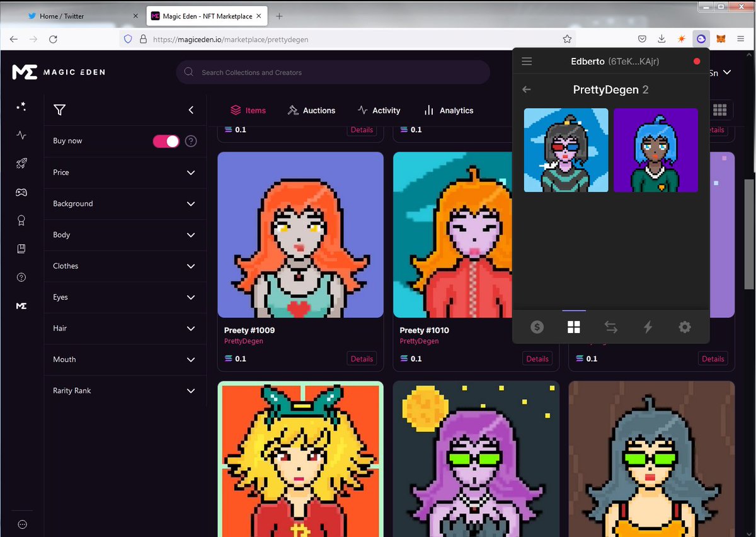Open PrettyDegen link under Preety #1009
The image size is (756, 537).
pyautogui.click(x=244, y=341)
